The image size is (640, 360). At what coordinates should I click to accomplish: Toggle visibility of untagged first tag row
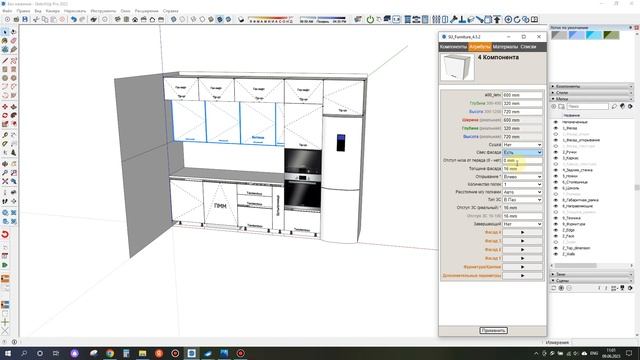tap(556, 122)
